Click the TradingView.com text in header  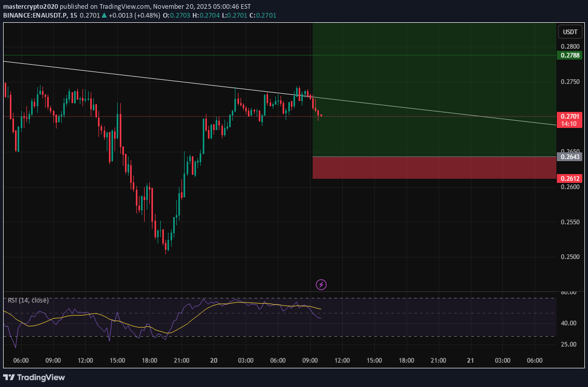pyautogui.click(x=116, y=7)
